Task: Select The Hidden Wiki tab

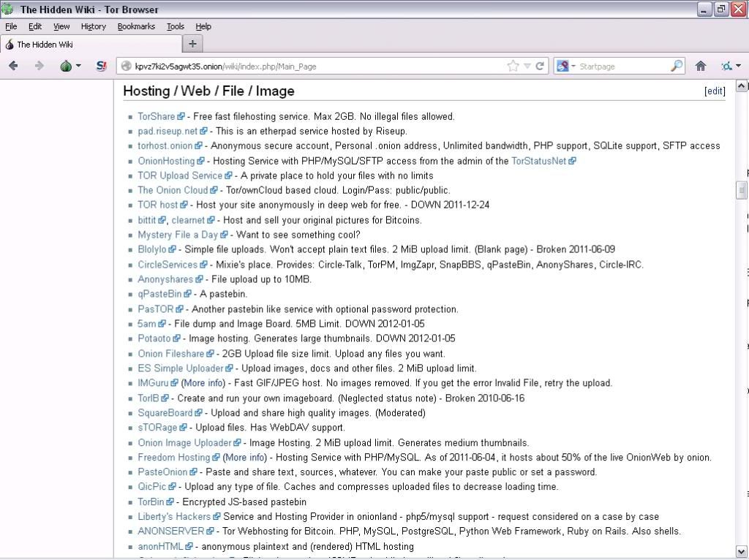Action: click(91, 45)
